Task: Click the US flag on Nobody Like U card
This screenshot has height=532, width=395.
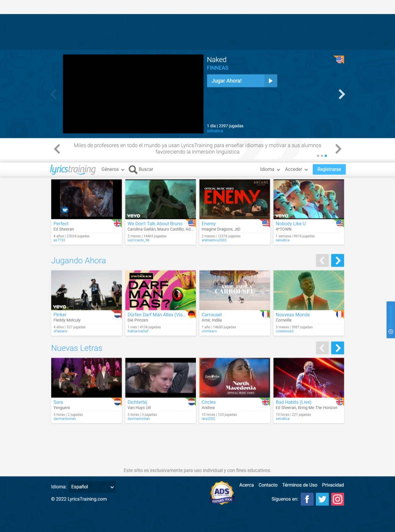Action: pyautogui.click(x=340, y=223)
